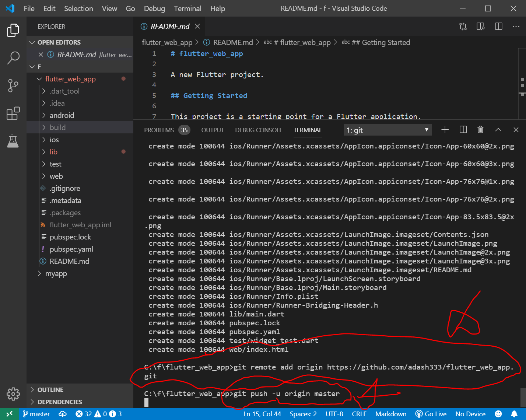Image resolution: width=526 pixels, height=420 pixels.
Task: Open the Extensions view icon
Action: pyautogui.click(x=13, y=113)
